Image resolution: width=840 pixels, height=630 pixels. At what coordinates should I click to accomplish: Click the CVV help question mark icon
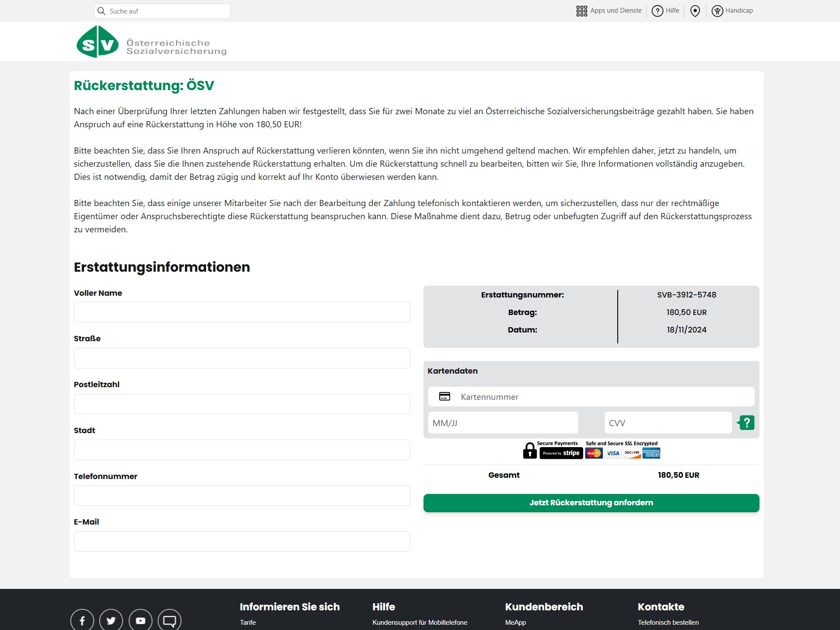click(x=746, y=423)
